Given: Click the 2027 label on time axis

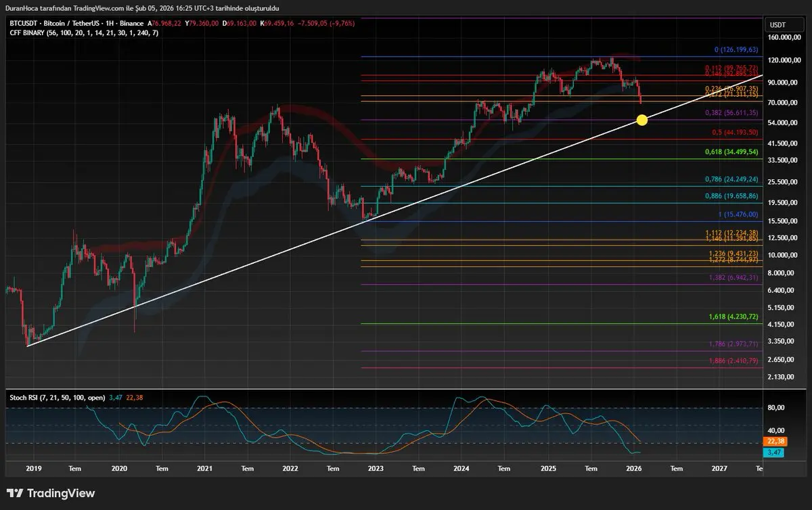Looking at the screenshot, I should pyautogui.click(x=719, y=468).
